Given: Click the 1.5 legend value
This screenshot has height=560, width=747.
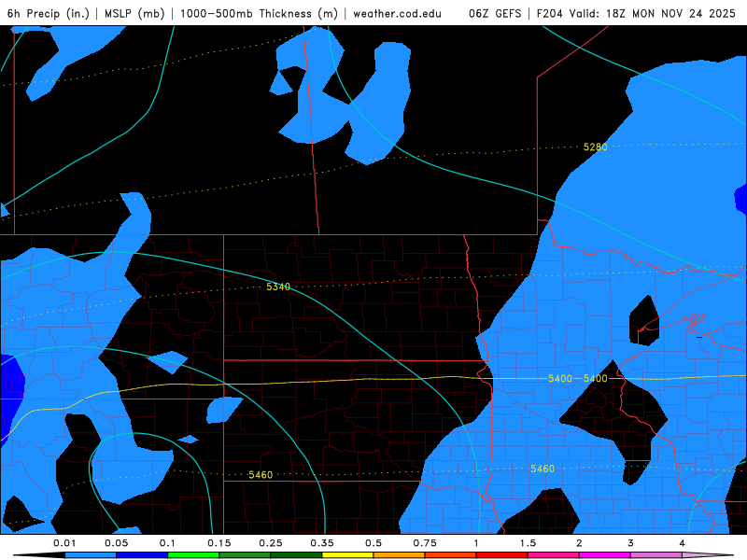Looking at the screenshot, I should pos(528,543).
